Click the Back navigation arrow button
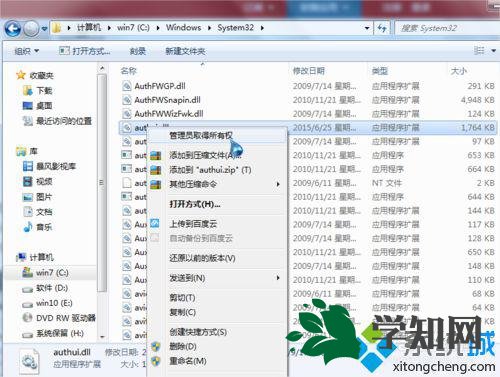Screen dimensions: 500x377 point(13,29)
